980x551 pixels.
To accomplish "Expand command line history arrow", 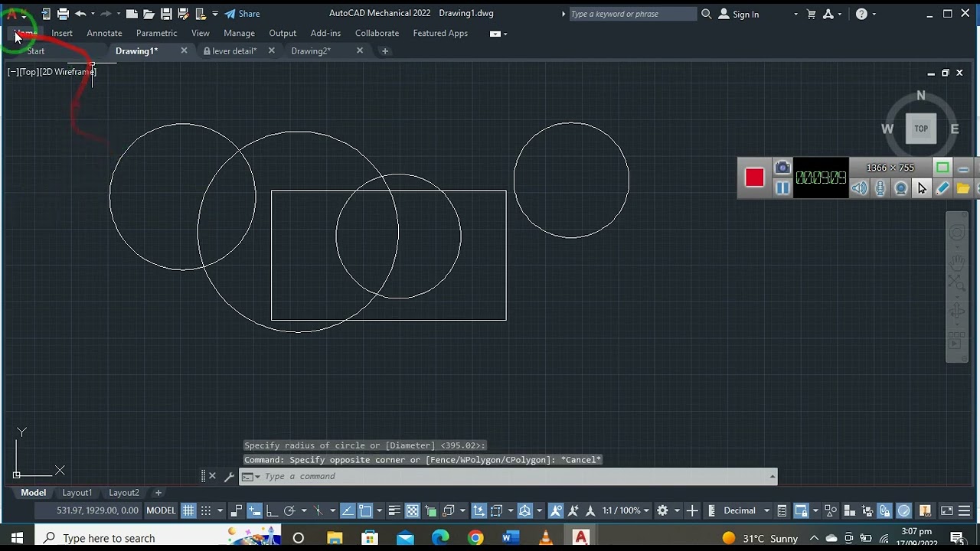I will tap(772, 476).
